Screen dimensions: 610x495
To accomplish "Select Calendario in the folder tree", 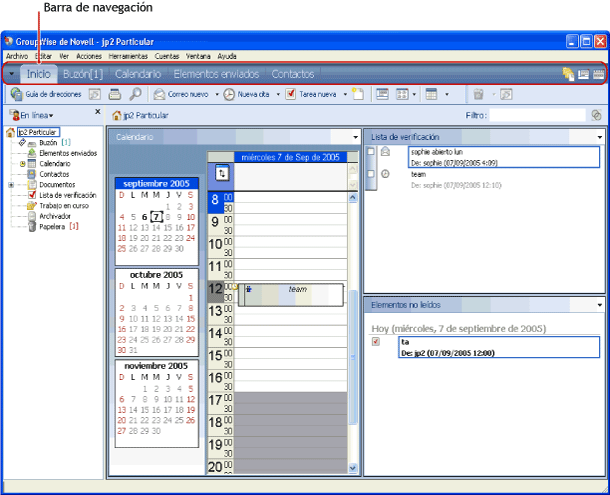I will [55, 164].
